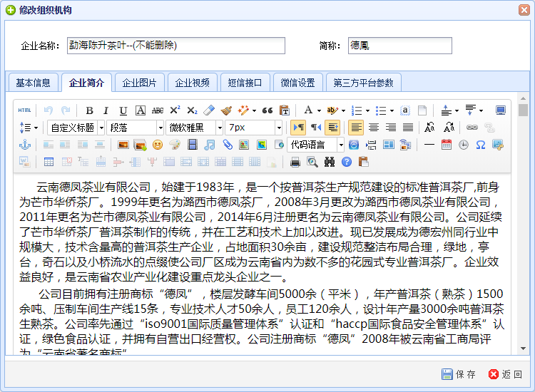
Task: Click into the rich text editor body
Action: 262,264
